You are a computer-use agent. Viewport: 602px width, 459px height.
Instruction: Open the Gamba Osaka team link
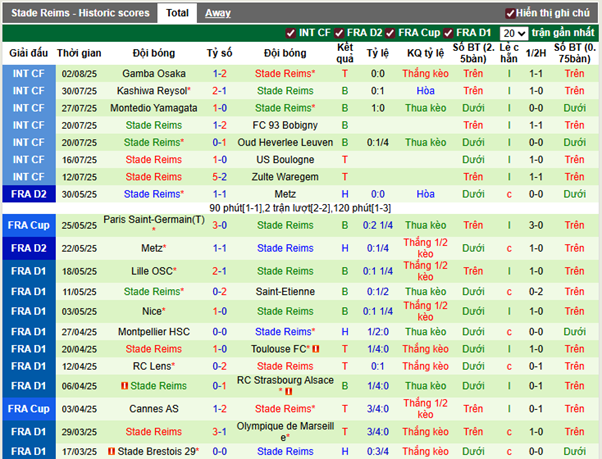tap(154, 73)
